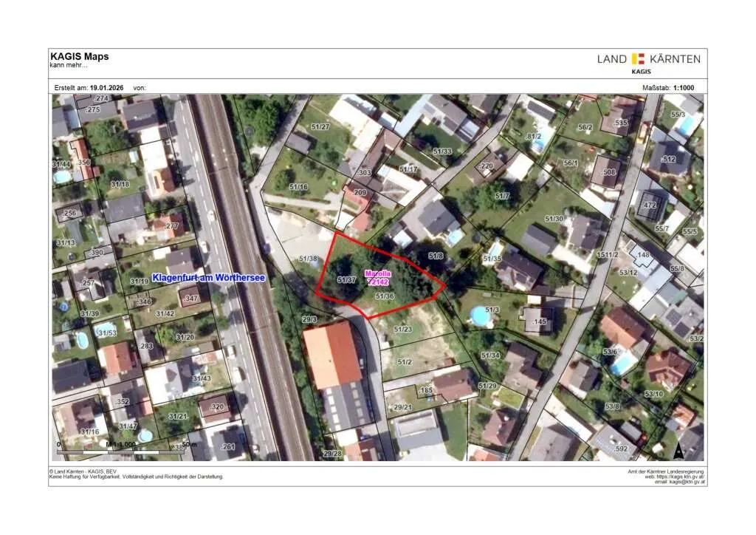Click the kagis@ktn.gv.at email address
The height and width of the screenshot is (535, 756).
(687, 482)
